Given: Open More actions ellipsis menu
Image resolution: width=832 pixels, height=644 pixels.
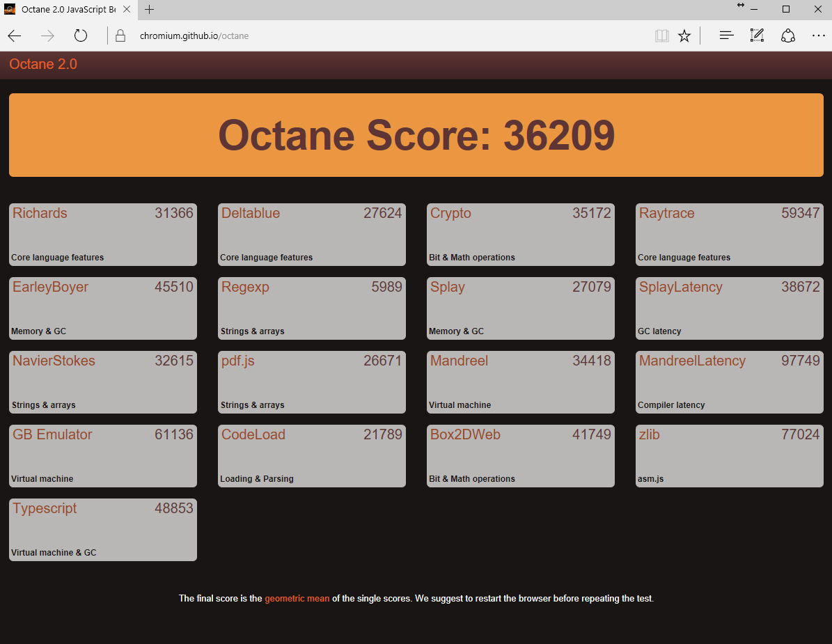Looking at the screenshot, I should (x=819, y=36).
